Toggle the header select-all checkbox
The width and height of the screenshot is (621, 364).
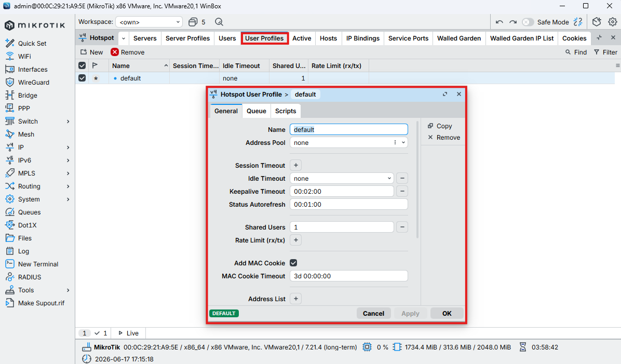[x=82, y=66]
